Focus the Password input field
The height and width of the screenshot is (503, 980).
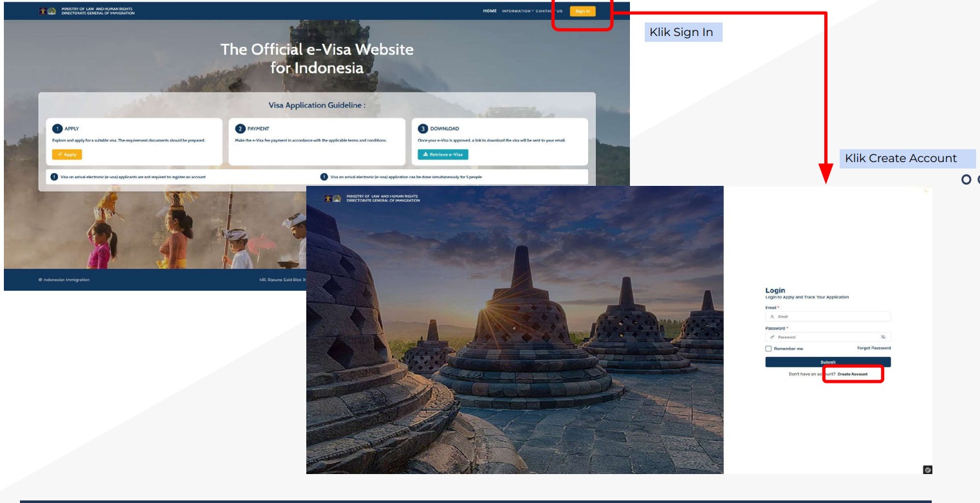[x=824, y=337]
